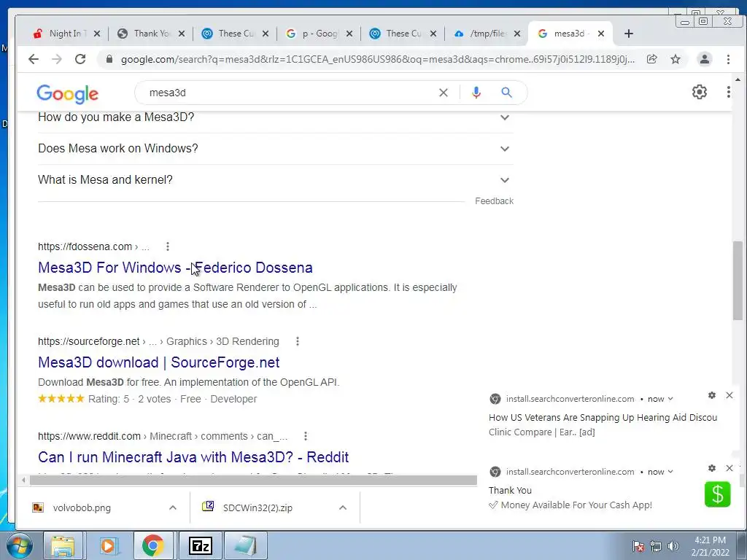Open 7-Zip from the taskbar

[200, 545]
